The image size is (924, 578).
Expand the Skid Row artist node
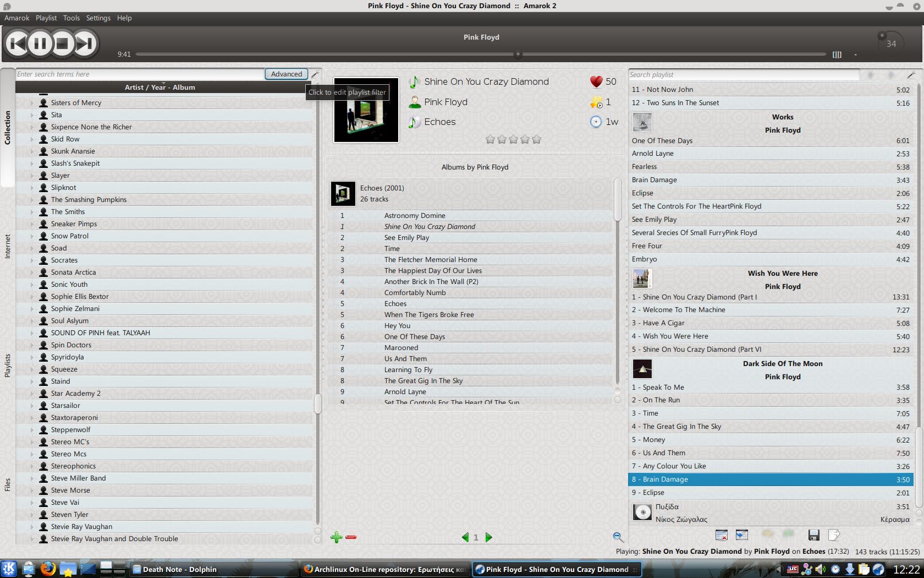pyautogui.click(x=31, y=139)
